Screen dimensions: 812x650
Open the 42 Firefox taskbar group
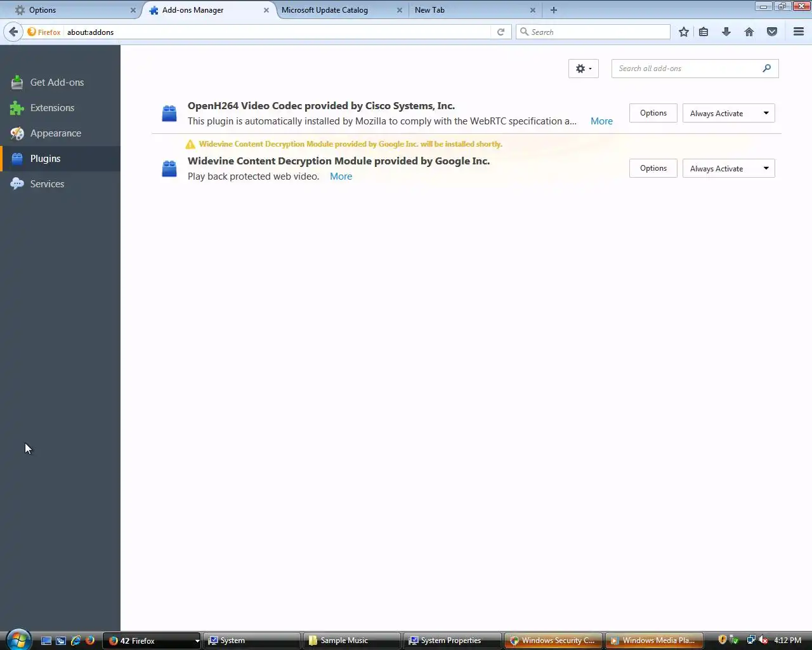(152, 640)
